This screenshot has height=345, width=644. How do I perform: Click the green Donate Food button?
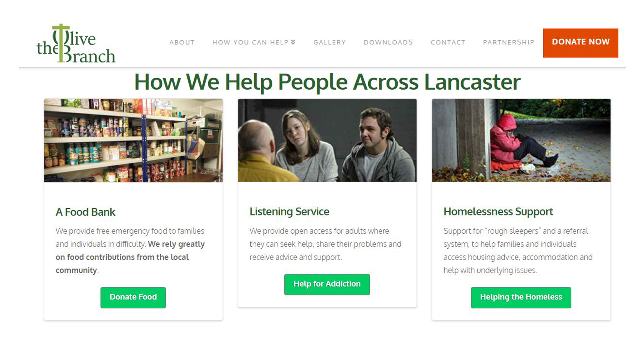133,298
